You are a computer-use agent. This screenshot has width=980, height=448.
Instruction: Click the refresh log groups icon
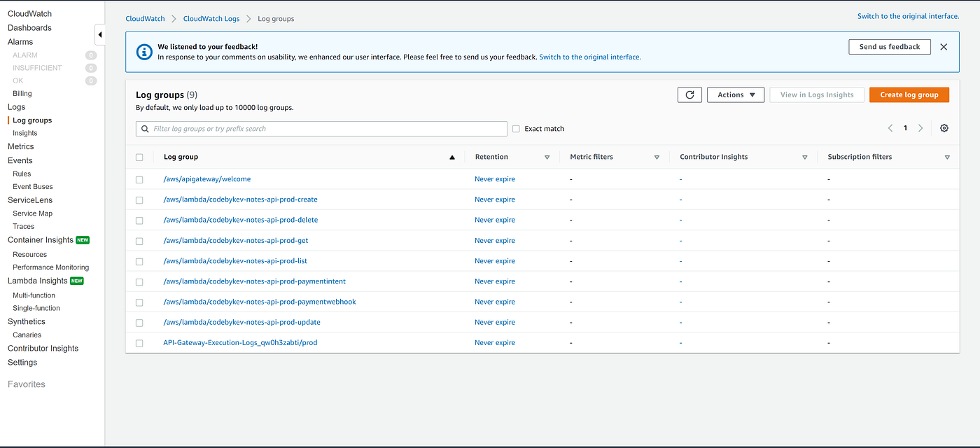pos(689,94)
